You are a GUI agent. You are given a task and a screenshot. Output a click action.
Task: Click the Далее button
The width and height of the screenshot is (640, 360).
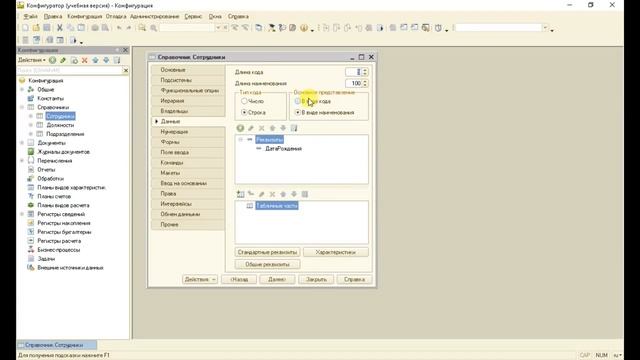point(277,280)
